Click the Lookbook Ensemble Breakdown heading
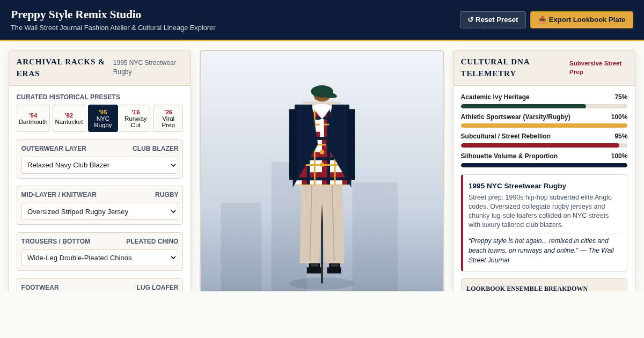The image size is (644, 338). pos(527,289)
